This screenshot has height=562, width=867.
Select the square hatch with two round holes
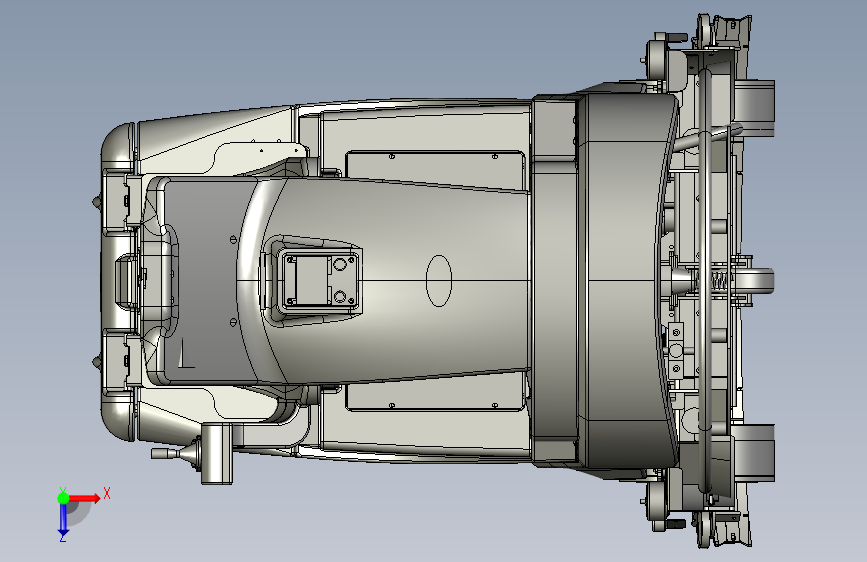click(x=320, y=280)
